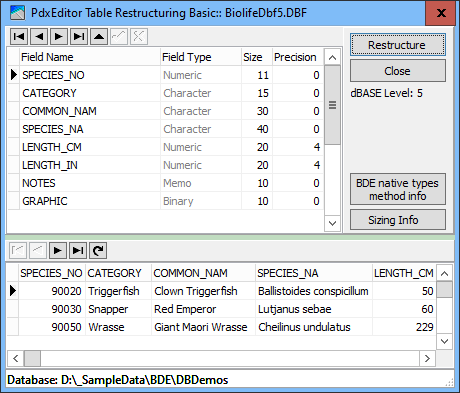Go to next record in data navigator
The height and width of the screenshot is (393, 460).
tap(58, 250)
